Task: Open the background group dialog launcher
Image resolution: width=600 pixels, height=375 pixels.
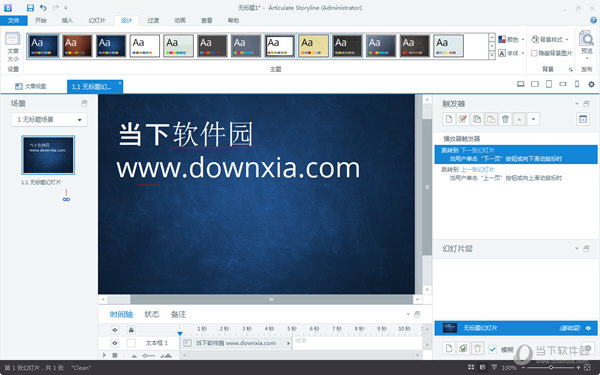Action: [x=571, y=70]
